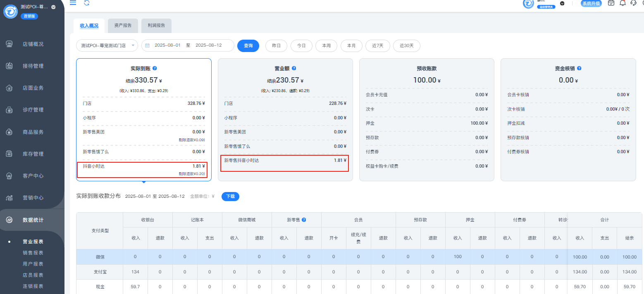Expand the store switcher arrow in sidebar
Viewport: 644px width, 294px height.
53,7
